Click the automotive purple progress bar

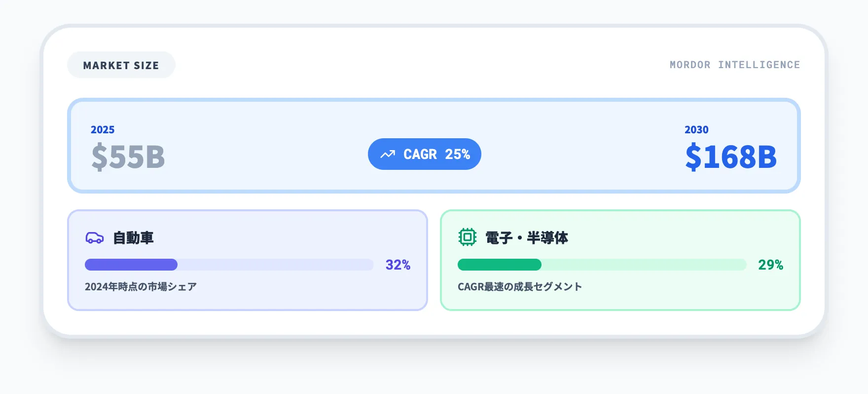coord(131,265)
